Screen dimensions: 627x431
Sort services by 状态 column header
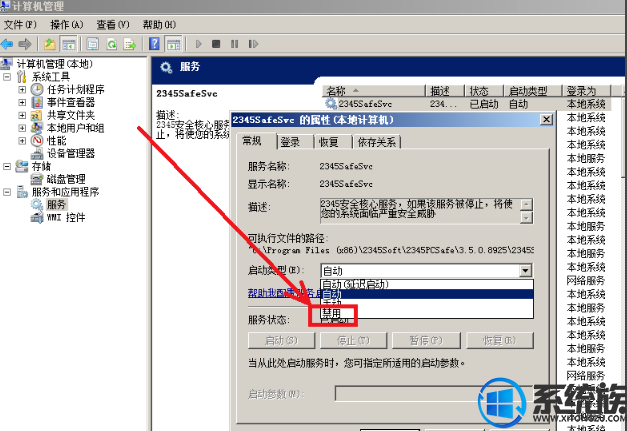point(483,91)
